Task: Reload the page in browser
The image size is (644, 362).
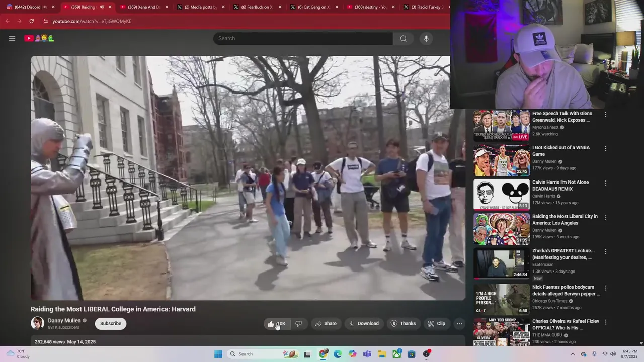Action: (x=31, y=21)
